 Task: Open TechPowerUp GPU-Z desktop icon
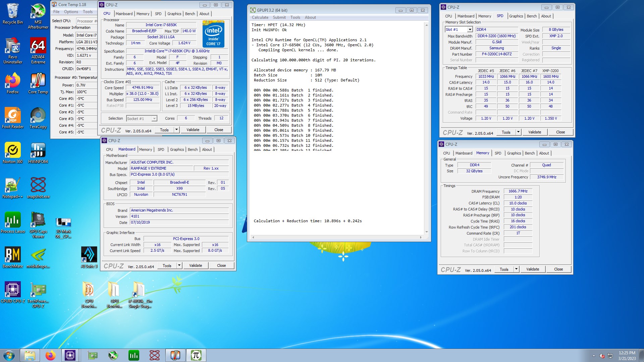(38, 295)
